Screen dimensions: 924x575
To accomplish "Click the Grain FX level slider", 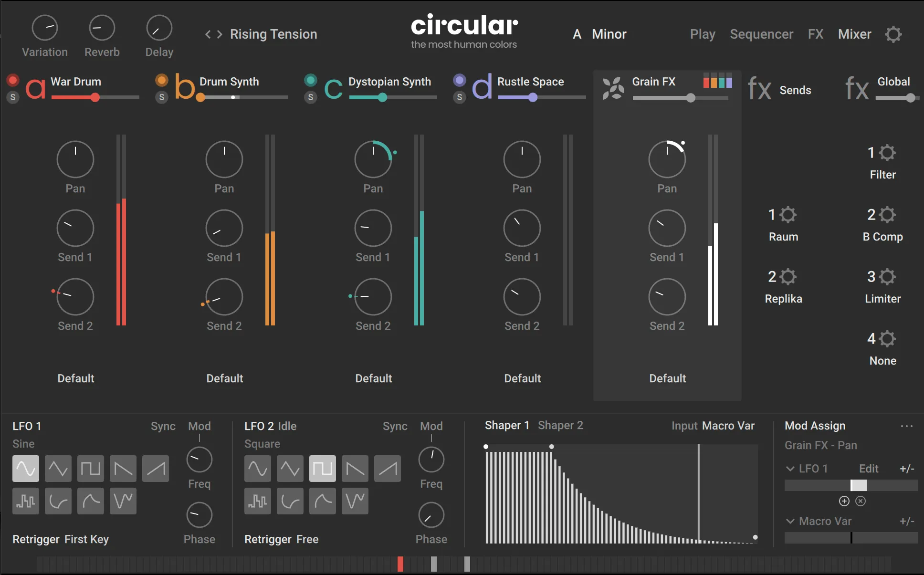I will point(691,98).
